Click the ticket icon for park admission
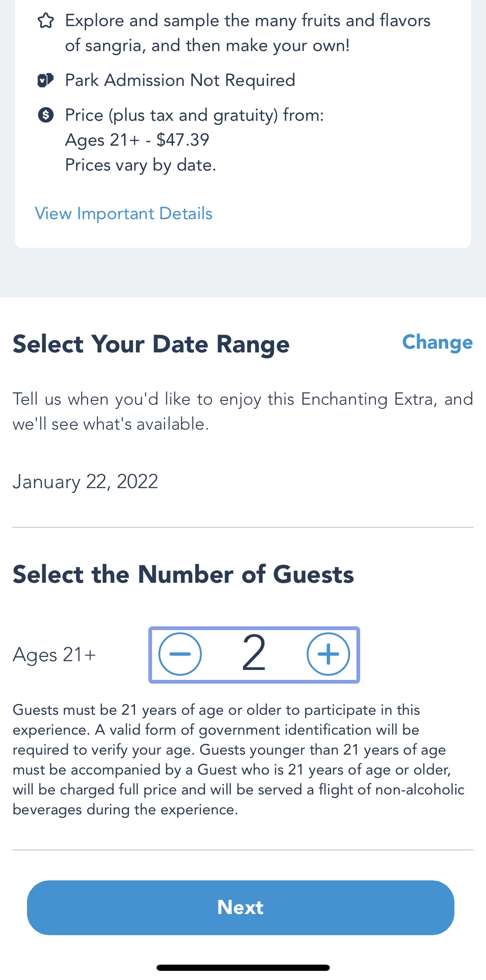This screenshot has height=980, width=486. click(x=46, y=80)
